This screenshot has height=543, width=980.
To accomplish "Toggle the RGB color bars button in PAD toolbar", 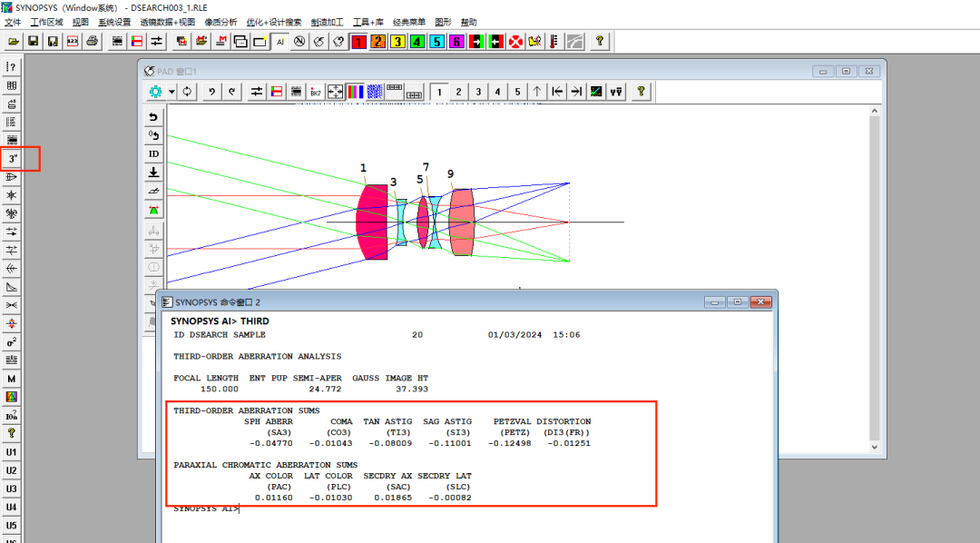I will [x=355, y=92].
